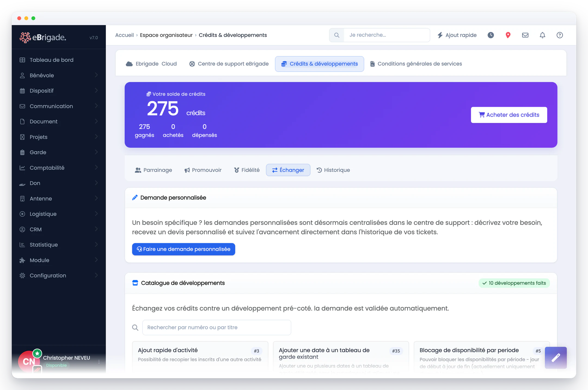This screenshot has width=588, height=390.
Task: Click the Bénévole person icon
Action: pyautogui.click(x=22, y=75)
